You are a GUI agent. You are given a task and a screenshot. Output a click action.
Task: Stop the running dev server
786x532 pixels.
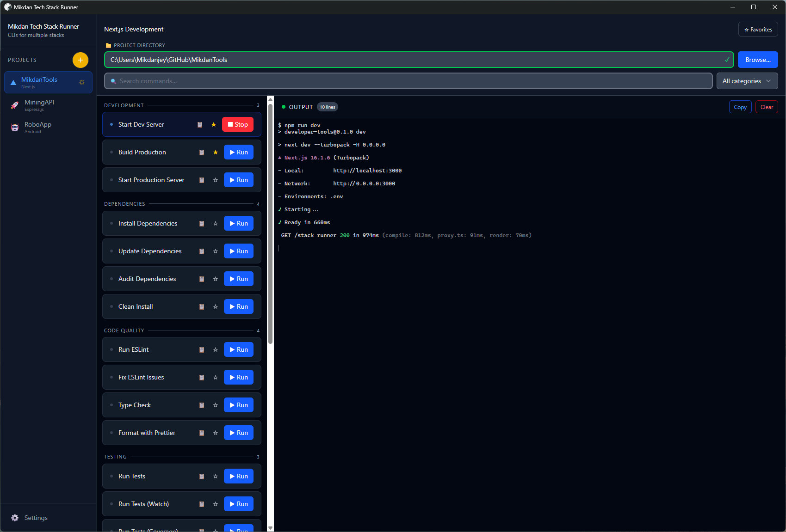[238, 124]
